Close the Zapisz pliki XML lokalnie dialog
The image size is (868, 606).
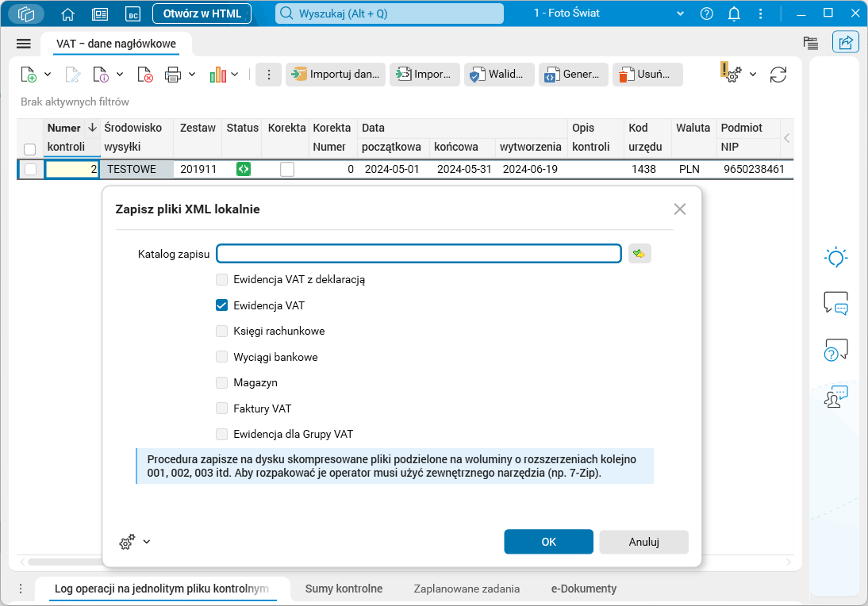point(680,209)
